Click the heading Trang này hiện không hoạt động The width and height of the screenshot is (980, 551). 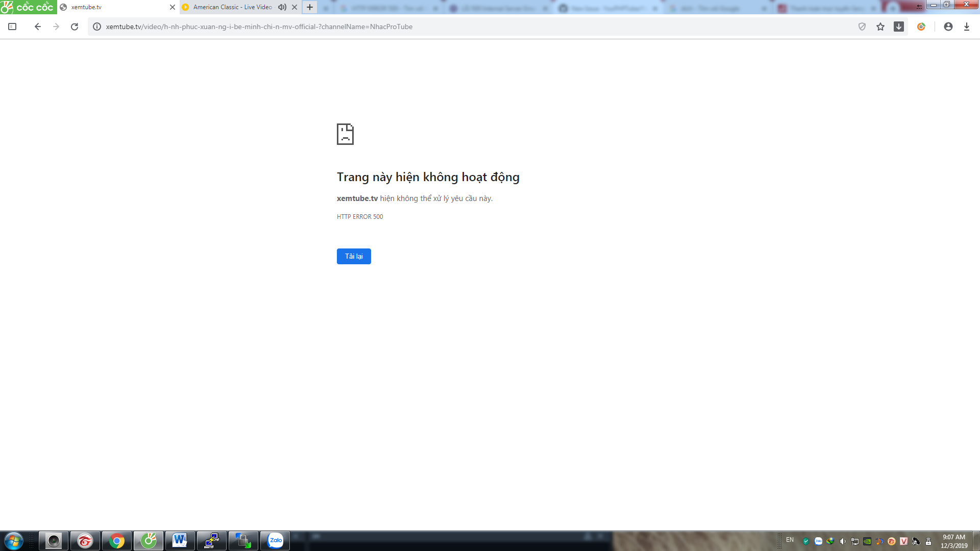[428, 177]
